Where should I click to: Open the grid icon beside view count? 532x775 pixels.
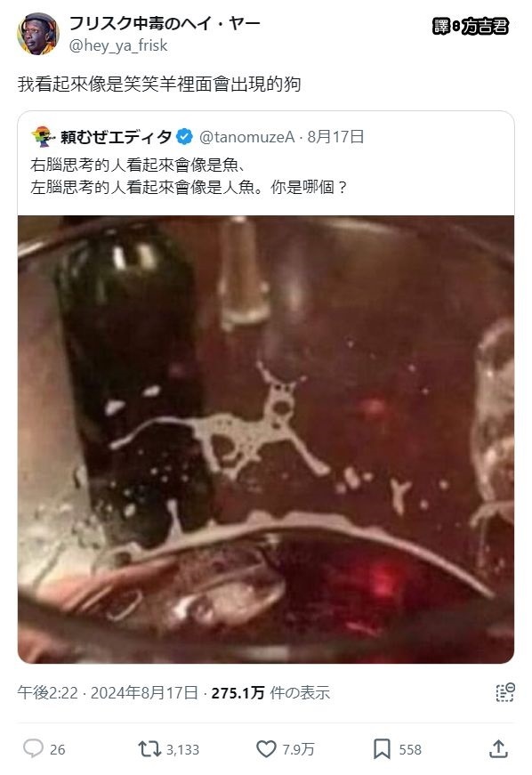pos(504,692)
